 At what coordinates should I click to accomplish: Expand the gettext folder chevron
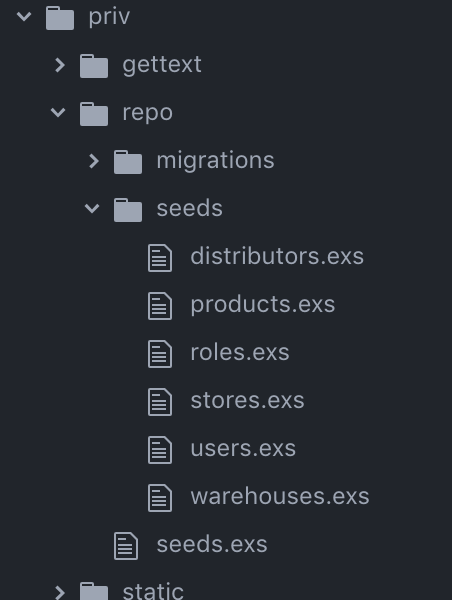(60, 65)
